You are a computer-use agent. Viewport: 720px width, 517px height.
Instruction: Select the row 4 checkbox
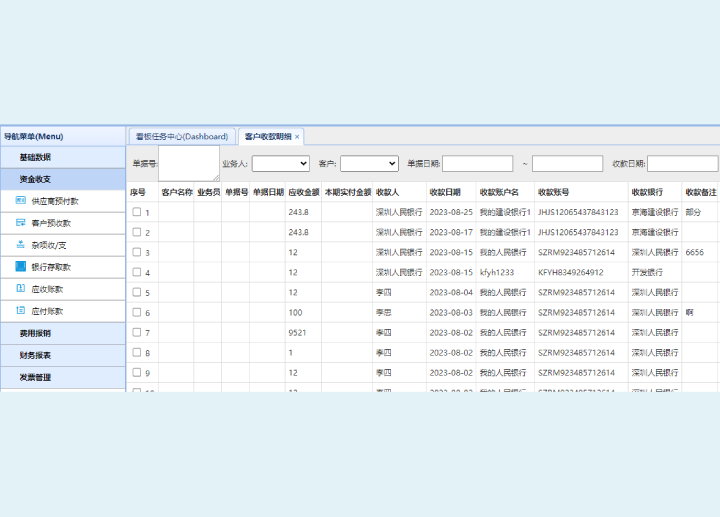coord(137,272)
